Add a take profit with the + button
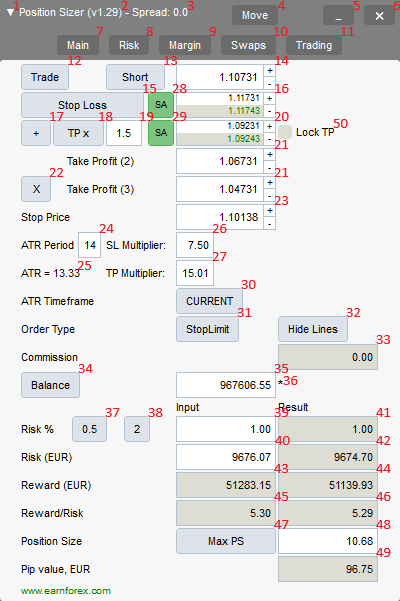Viewport: 400px width, 601px height. click(x=36, y=133)
